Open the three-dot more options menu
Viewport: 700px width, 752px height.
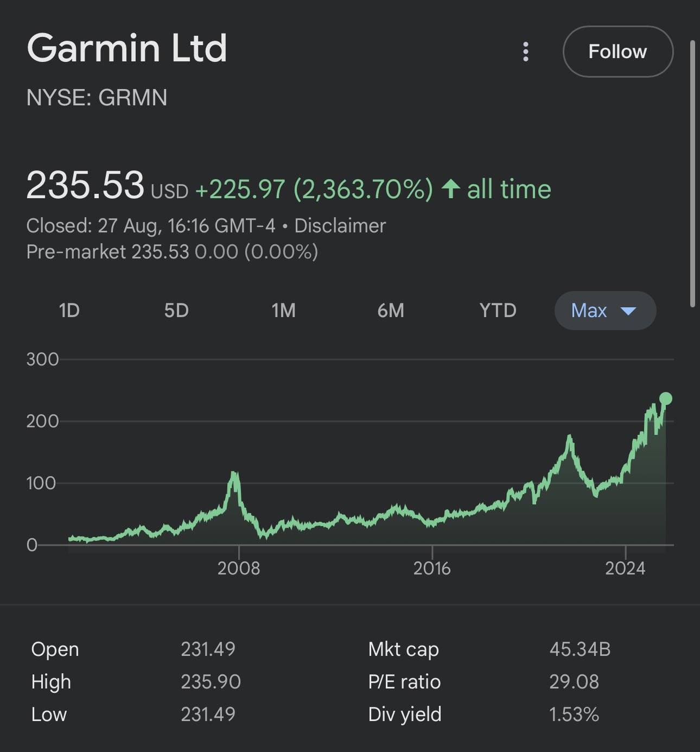pos(525,52)
